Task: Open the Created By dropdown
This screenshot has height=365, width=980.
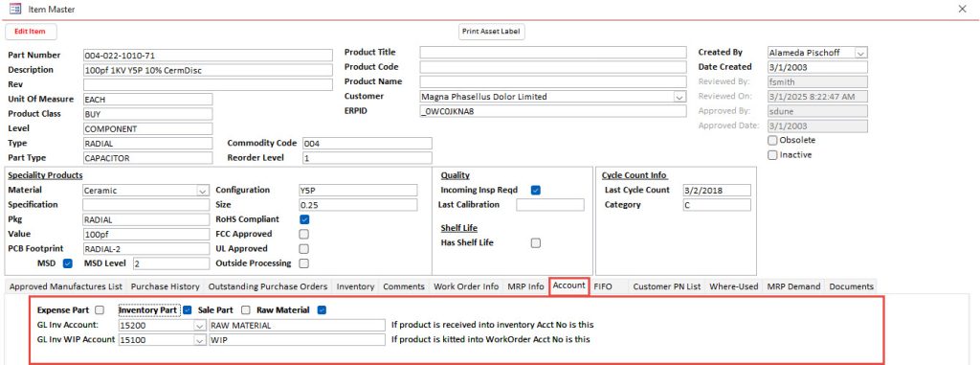Action: [860, 53]
